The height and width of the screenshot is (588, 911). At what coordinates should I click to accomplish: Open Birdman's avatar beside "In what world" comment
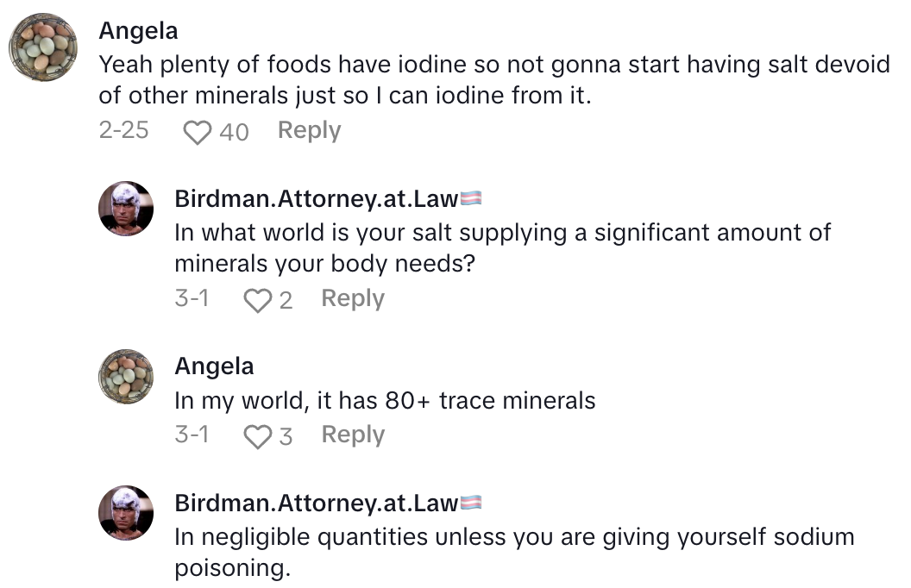[126, 210]
